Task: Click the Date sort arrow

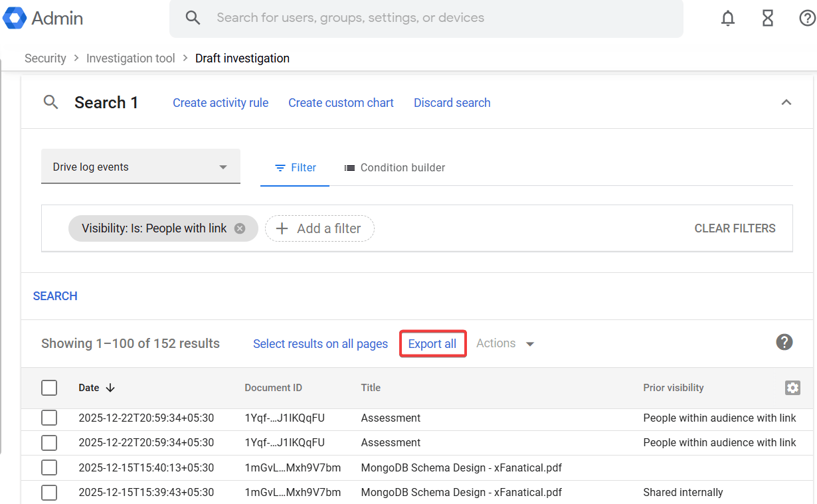Action: point(111,388)
